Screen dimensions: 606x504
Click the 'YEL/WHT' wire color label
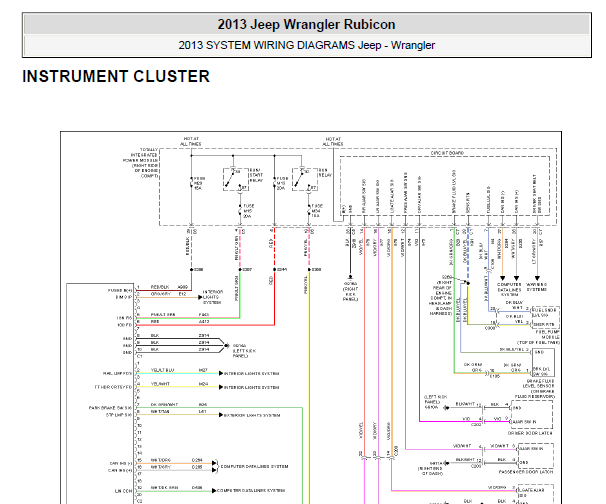click(x=160, y=384)
